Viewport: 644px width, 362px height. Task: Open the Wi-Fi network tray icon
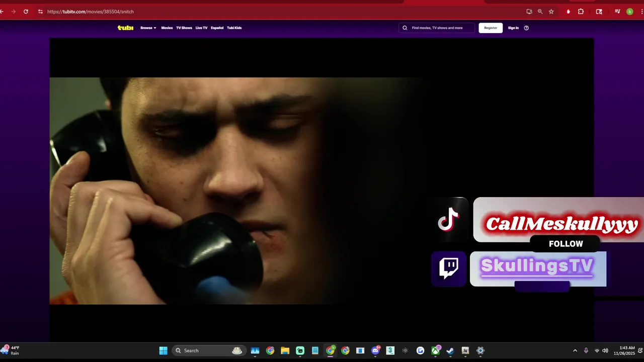point(597,350)
